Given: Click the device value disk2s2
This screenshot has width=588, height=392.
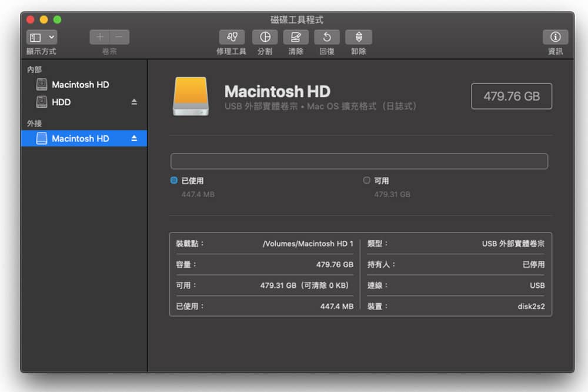Looking at the screenshot, I should click(532, 307).
